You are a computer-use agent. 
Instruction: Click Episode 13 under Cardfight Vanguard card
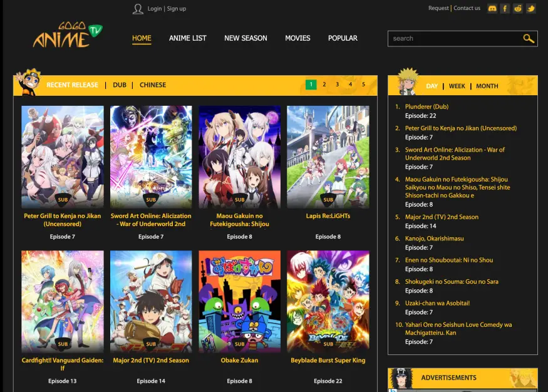tap(63, 381)
